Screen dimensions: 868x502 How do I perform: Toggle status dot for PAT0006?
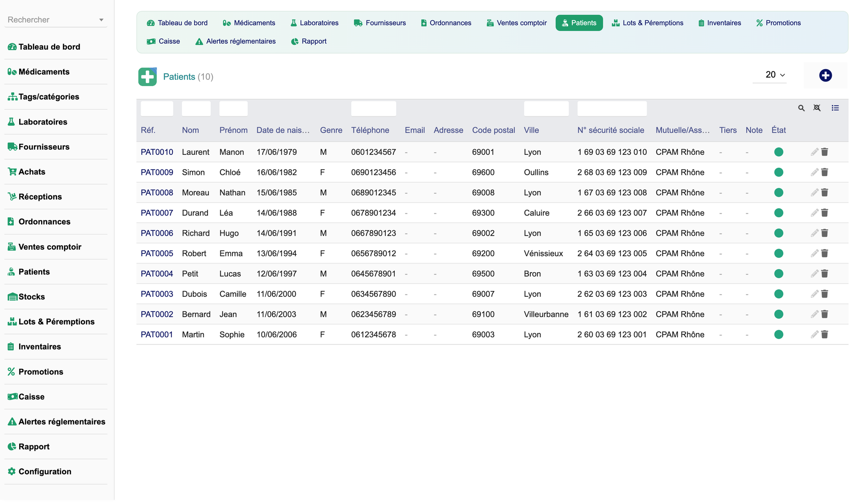coord(779,233)
